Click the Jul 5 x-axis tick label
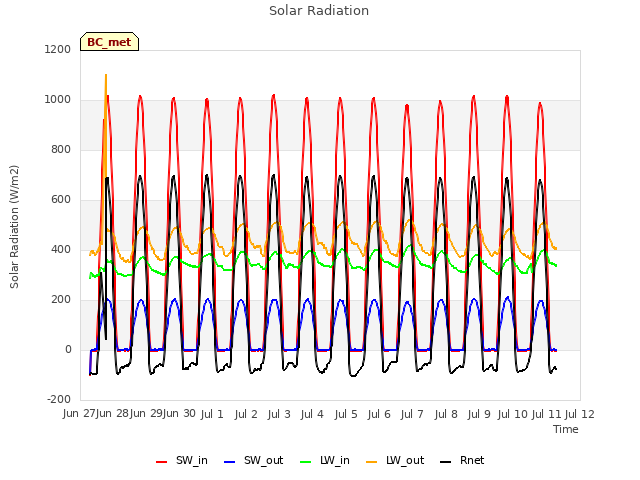This screenshot has width=640, height=480. click(346, 414)
